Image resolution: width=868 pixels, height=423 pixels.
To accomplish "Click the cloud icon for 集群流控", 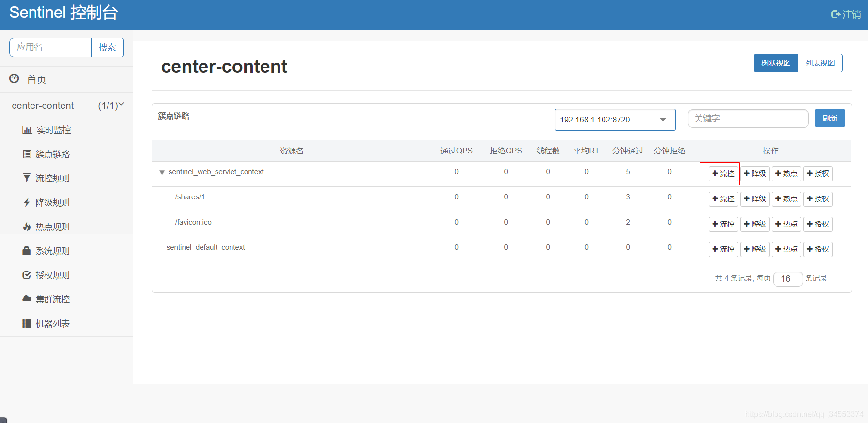I will [x=27, y=299].
